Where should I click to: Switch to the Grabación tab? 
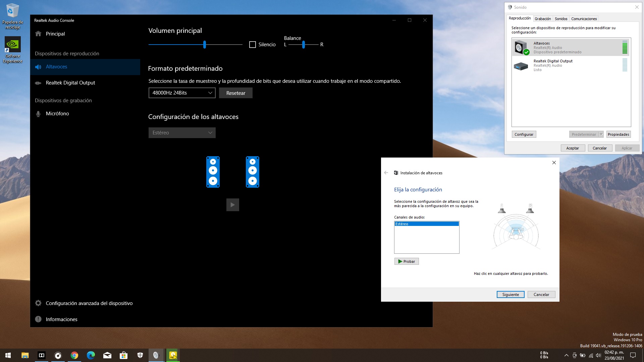[x=543, y=19]
